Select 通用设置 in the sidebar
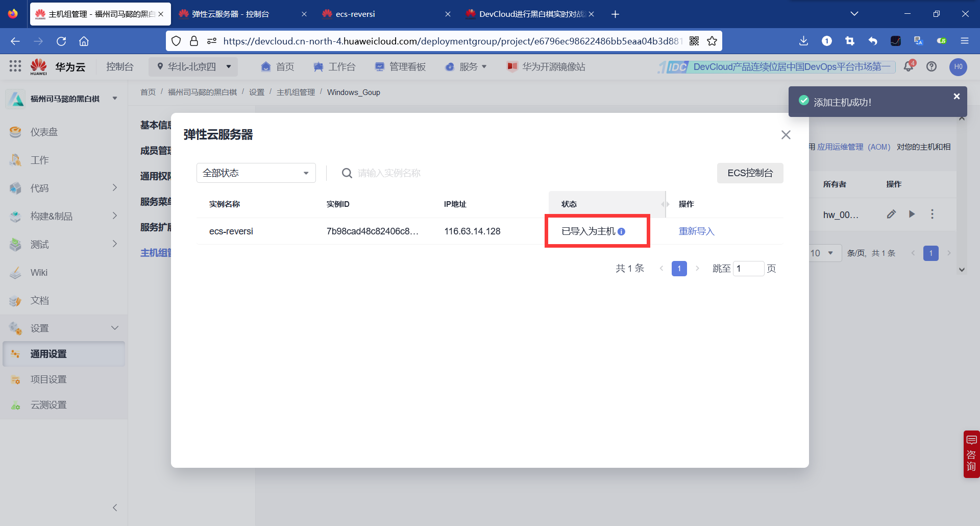 tap(64, 354)
